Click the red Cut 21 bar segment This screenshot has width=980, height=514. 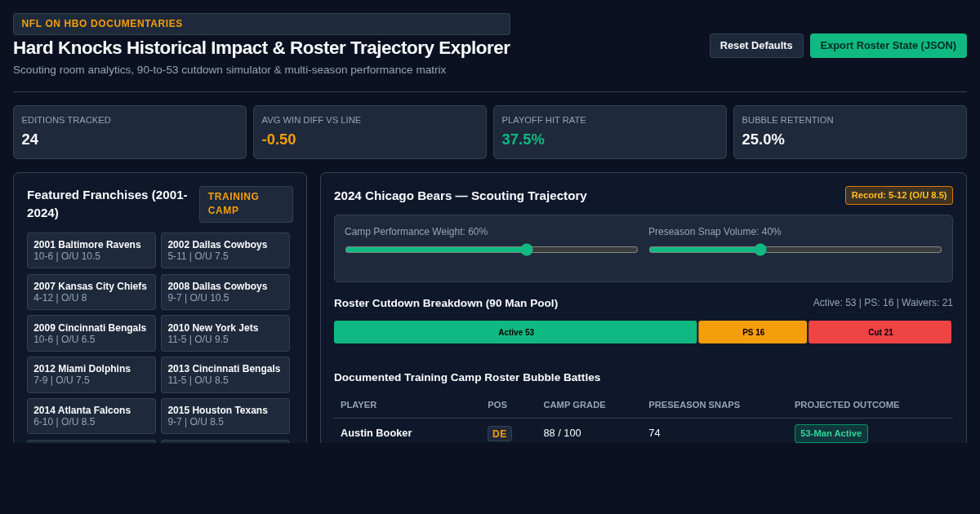(880, 332)
